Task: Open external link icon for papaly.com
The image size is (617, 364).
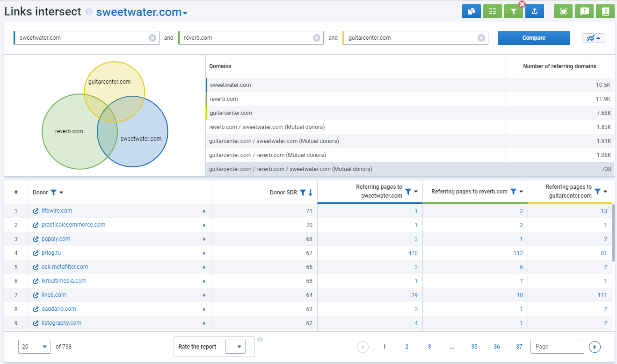Action: click(36, 239)
